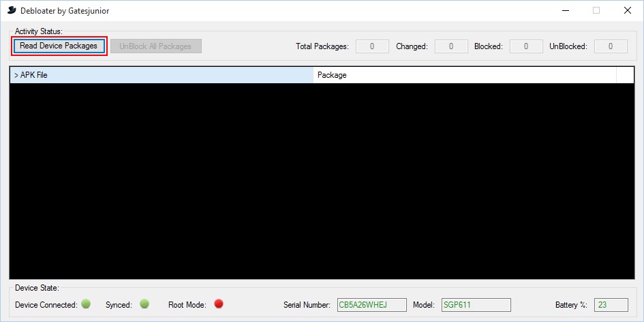Click the Model label text

click(424, 305)
